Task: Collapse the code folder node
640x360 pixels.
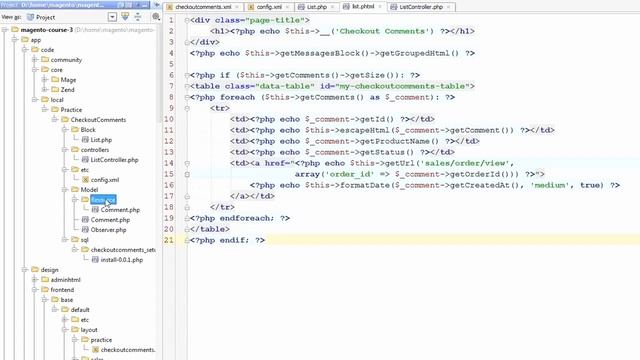Action: (25, 50)
